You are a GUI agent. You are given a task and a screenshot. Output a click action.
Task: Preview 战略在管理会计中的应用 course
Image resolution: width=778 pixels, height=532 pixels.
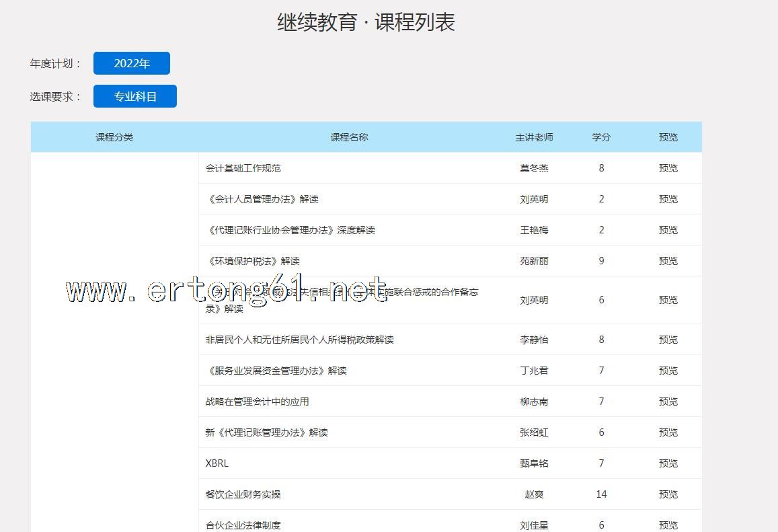point(668,402)
